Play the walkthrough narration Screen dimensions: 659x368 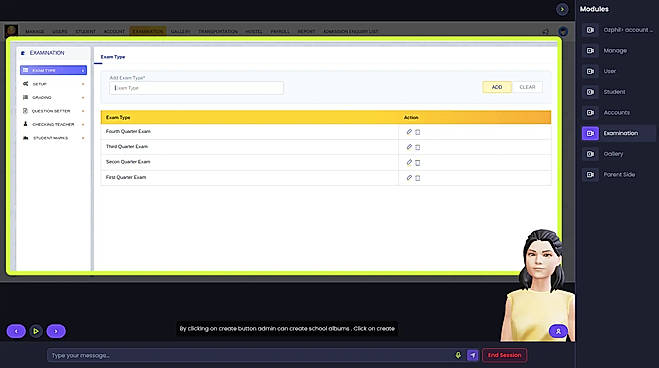(36, 331)
